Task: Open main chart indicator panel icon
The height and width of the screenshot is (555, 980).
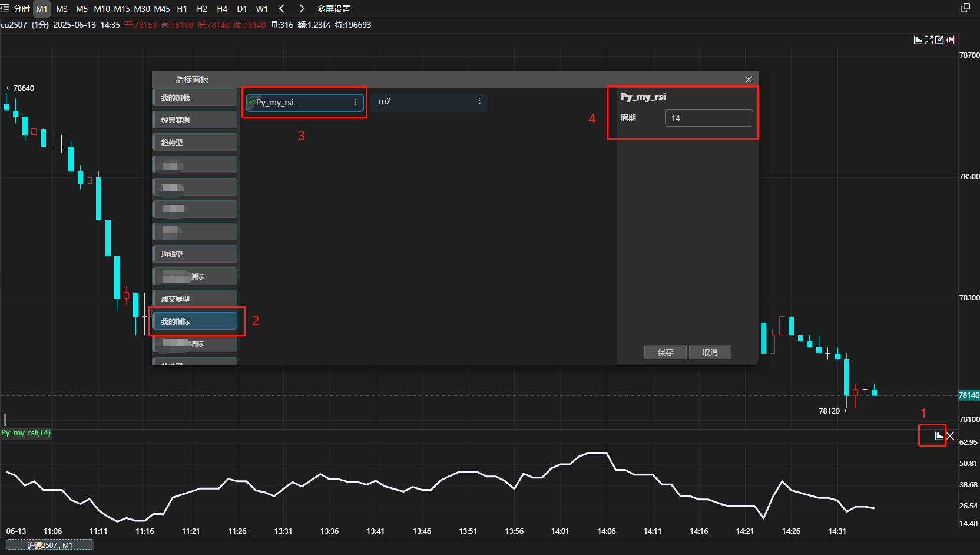Action: pos(918,40)
